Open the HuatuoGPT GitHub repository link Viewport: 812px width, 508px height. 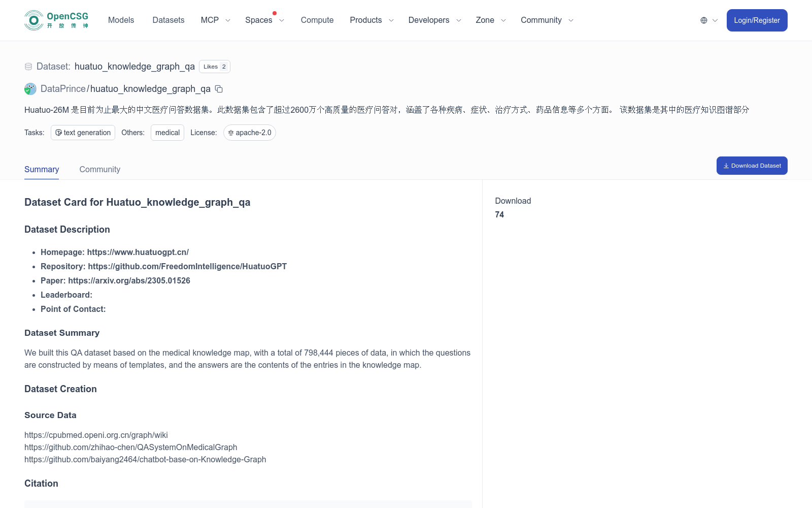[187, 266]
